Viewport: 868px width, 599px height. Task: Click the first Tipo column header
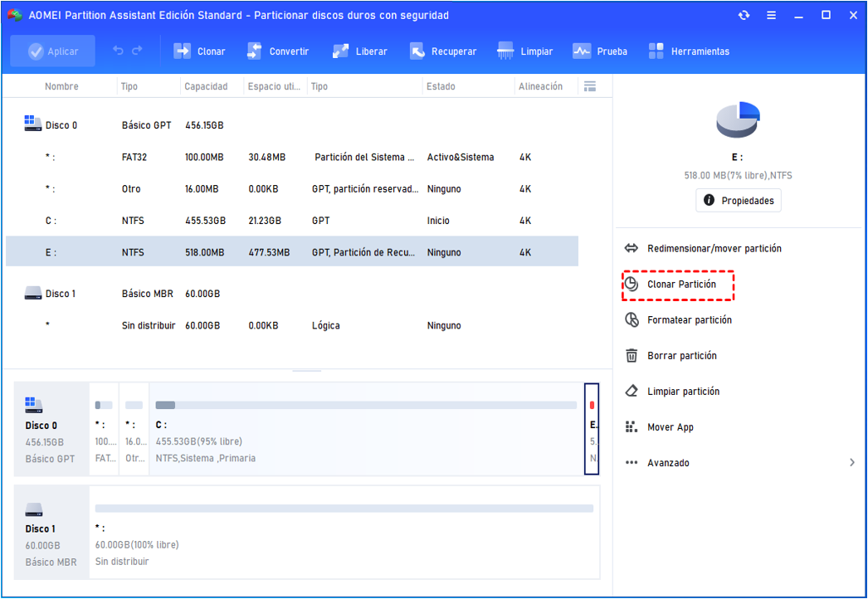(x=129, y=86)
